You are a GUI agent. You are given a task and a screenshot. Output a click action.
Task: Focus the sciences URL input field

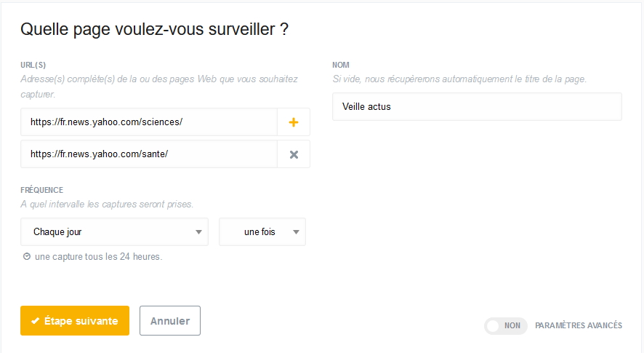(149, 122)
